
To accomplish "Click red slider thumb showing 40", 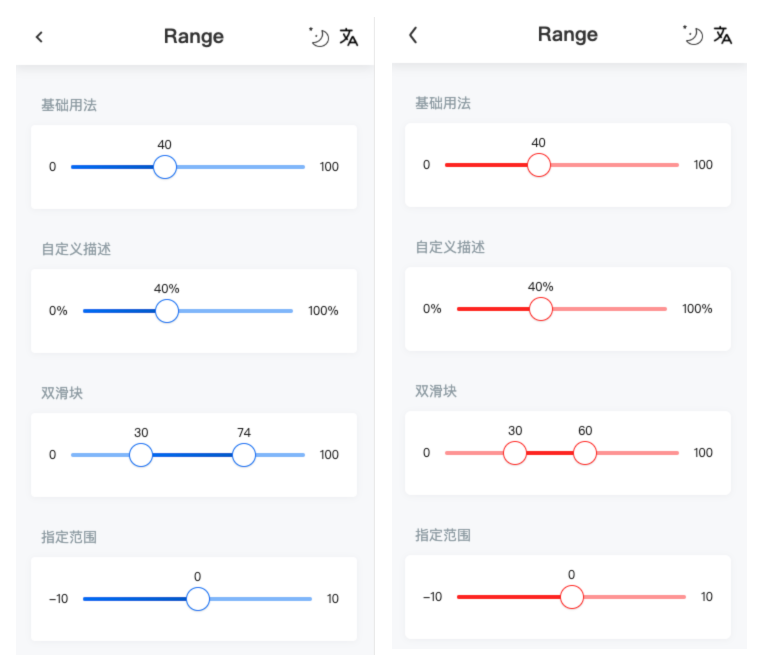I will click(x=538, y=165).
